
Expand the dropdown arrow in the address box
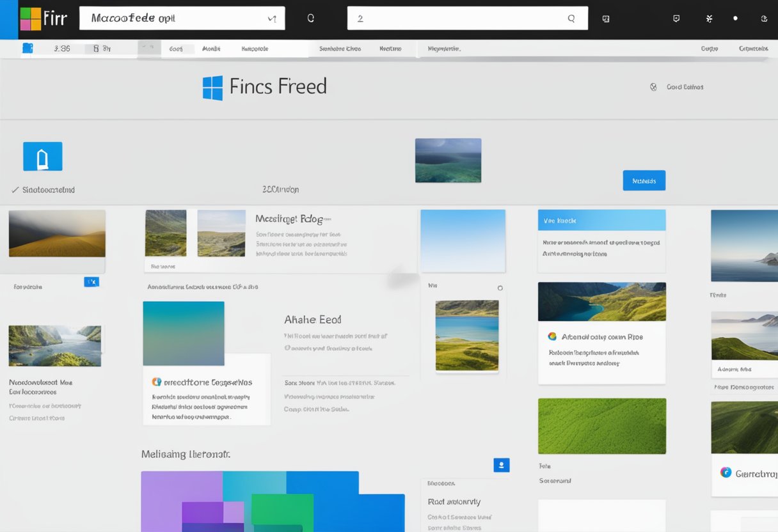click(271, 19)
